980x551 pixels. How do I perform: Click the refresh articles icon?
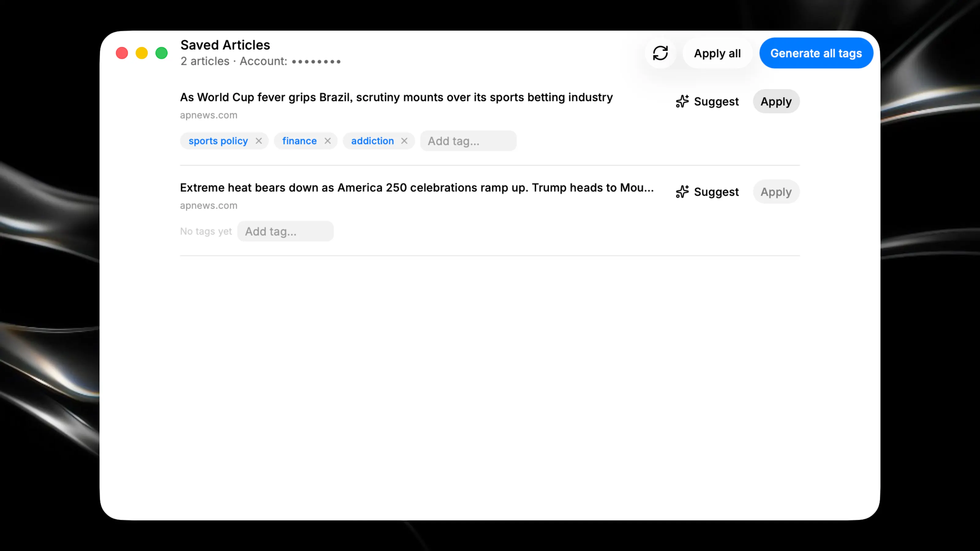661,53
